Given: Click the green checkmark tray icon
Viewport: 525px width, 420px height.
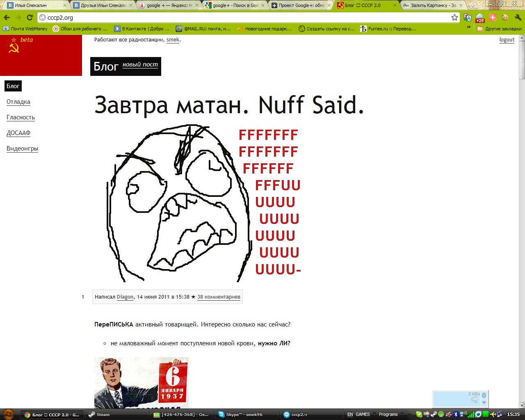Looking at the screenshot, I should (419, 414).
